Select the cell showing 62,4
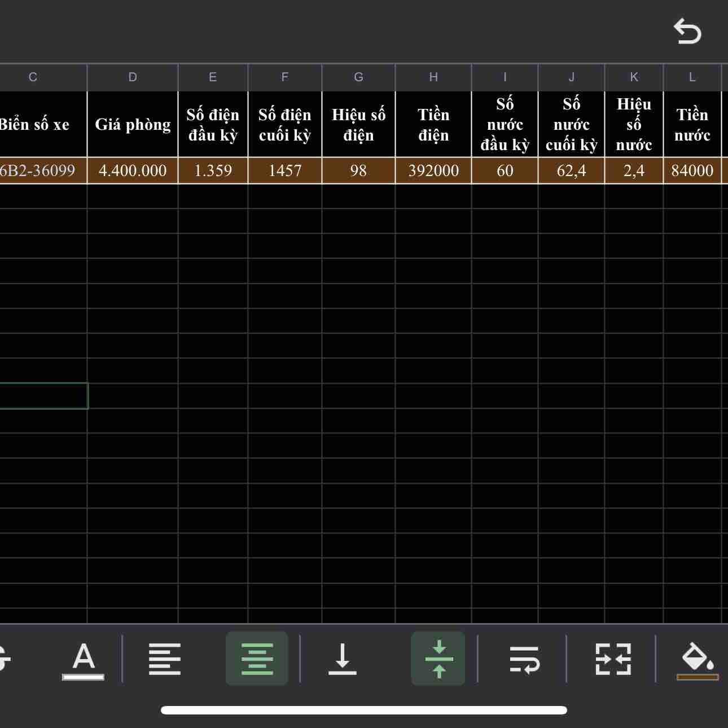Screen dimensions: 728x728 [571, 170]
